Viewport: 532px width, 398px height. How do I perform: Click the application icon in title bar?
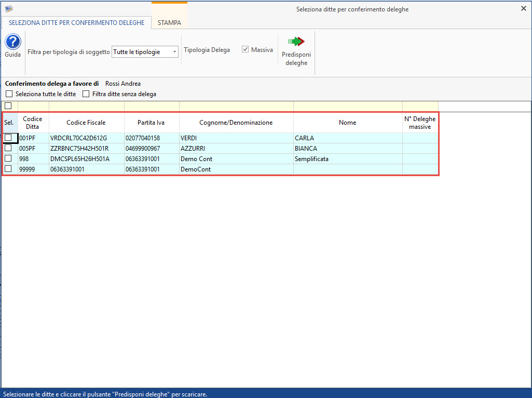click(9, 9)
